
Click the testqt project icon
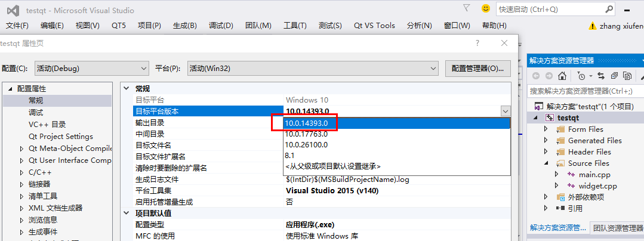coord(550,118)
